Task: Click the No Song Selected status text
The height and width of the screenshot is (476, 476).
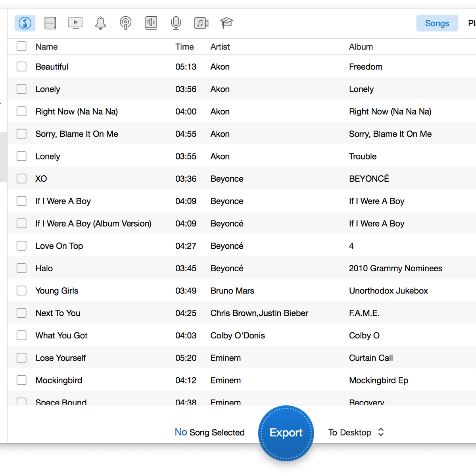Action: [x=209, y=432]
